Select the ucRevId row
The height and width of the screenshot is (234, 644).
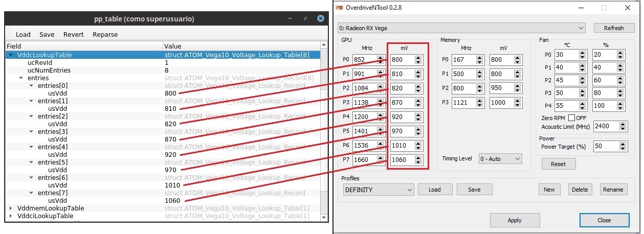[163, 62]
